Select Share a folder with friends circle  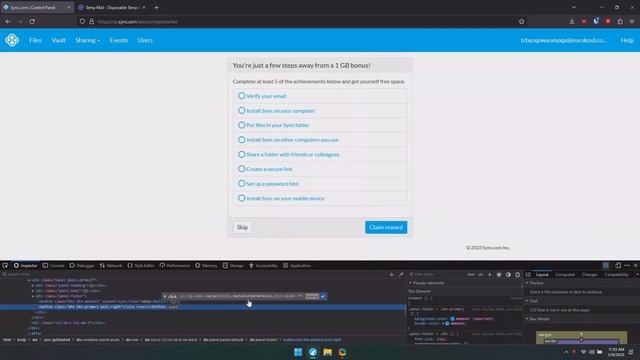[x=241, y=154]
